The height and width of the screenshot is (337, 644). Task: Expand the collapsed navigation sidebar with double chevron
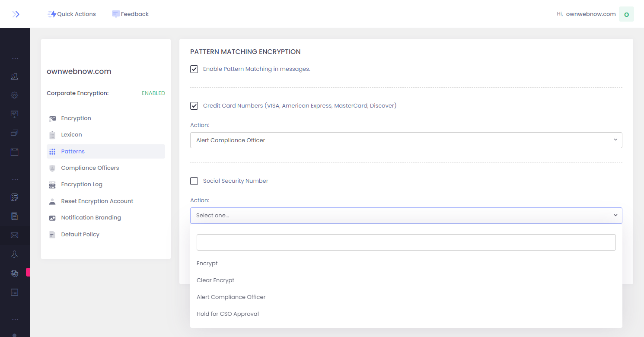(16, 14)
